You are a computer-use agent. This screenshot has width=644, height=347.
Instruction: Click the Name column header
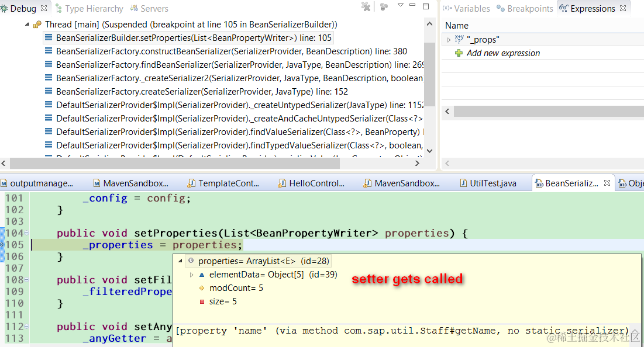tap(457, 26)
